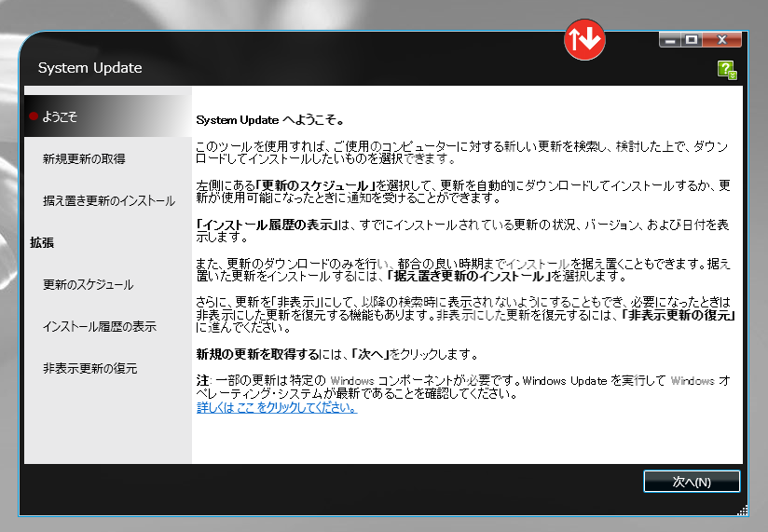Click the 次へ(N) button
Image resolution: width=768 pixels, height=532 pixels.
692,482
